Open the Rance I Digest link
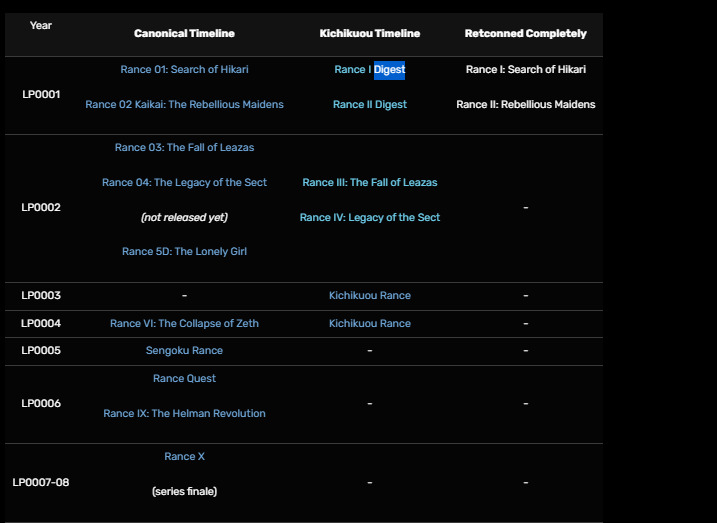The height and width of the screenshot is (523, 717). point(369,70)
